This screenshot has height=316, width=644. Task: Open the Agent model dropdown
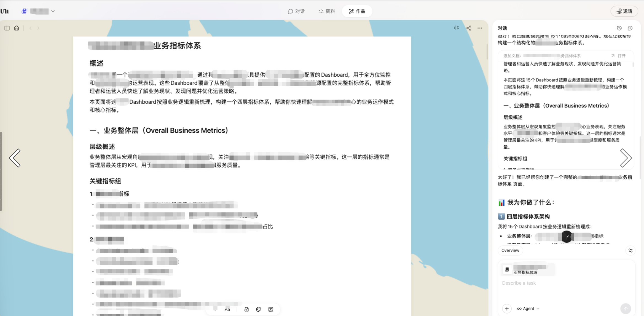[x=528, y=309]
